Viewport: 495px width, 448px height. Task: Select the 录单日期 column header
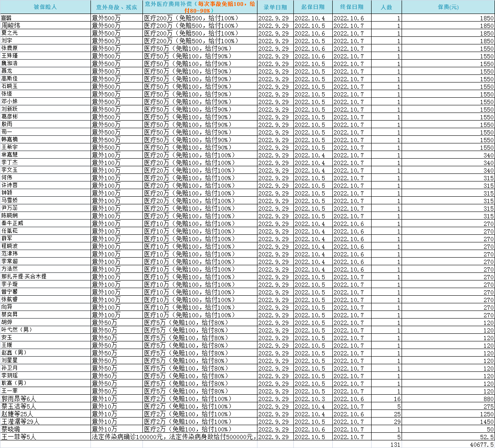click(x=275, y=7)
